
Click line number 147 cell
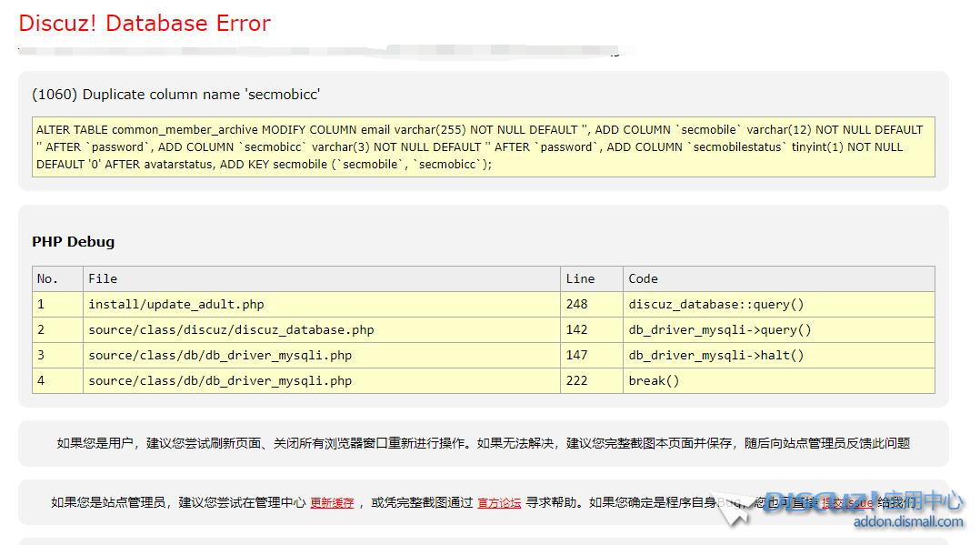[576, 355]
